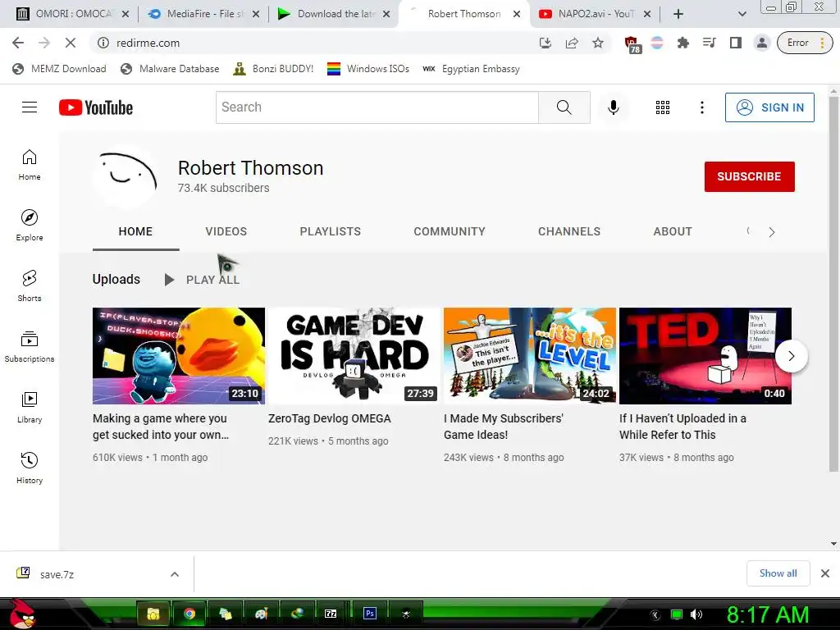Open Egyptian Embassy bookmark
Image resolution: width=840 pixels, height=630 pixels.
472,69
